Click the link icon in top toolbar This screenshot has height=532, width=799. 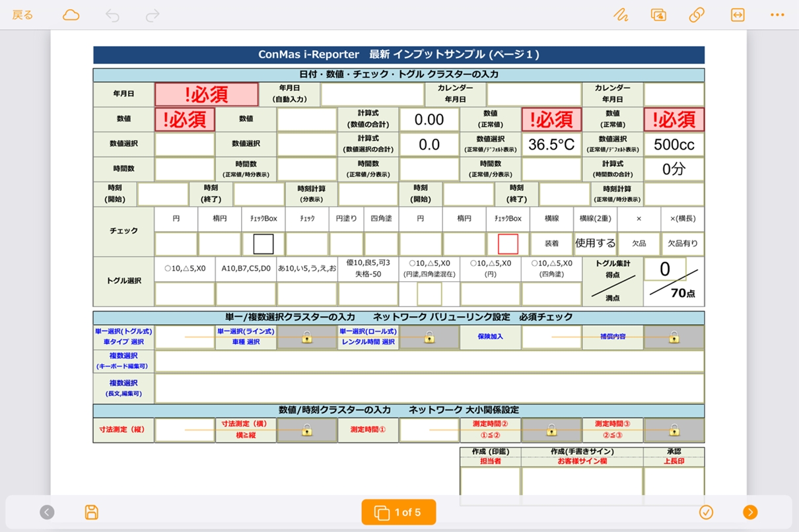pos(697,15)
